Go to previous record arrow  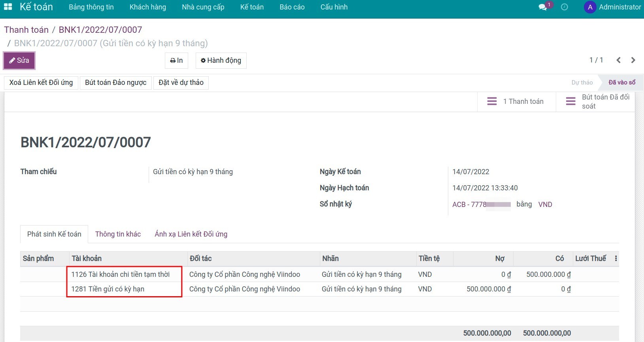(x=619, y=60)
